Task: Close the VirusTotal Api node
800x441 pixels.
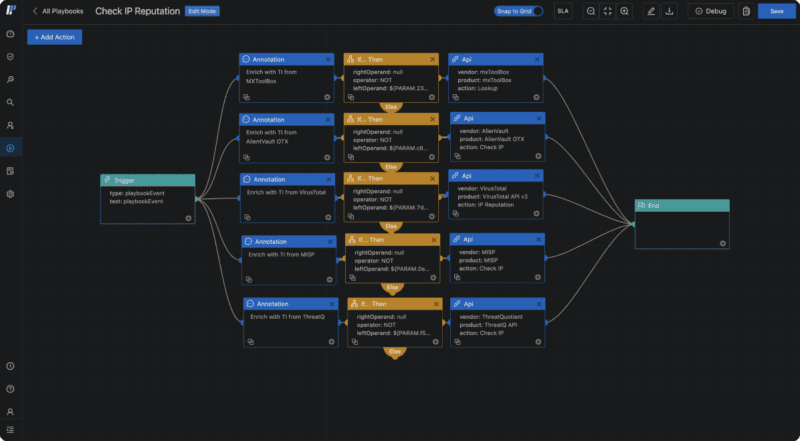Action: 538,177
